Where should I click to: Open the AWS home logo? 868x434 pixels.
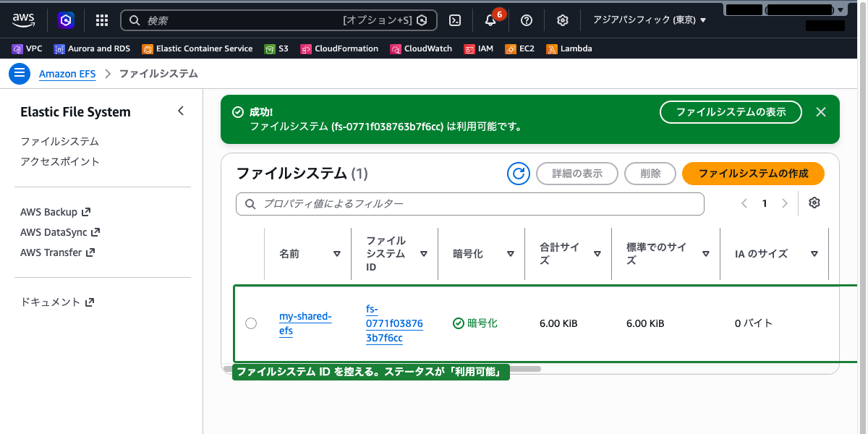pyautogui.click(x=23, y=20)
